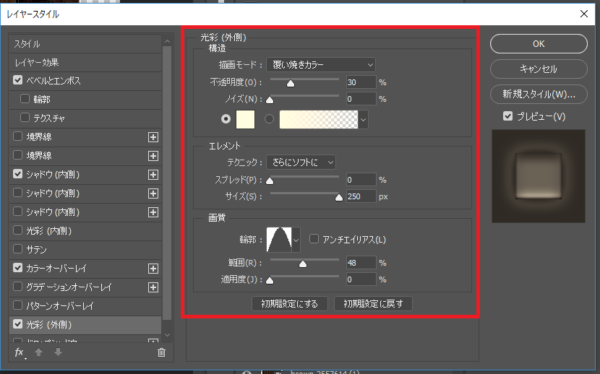Open the gradient editor swatch
The height and width of the screenshot is (374, 600).
(x=319, y=119)
